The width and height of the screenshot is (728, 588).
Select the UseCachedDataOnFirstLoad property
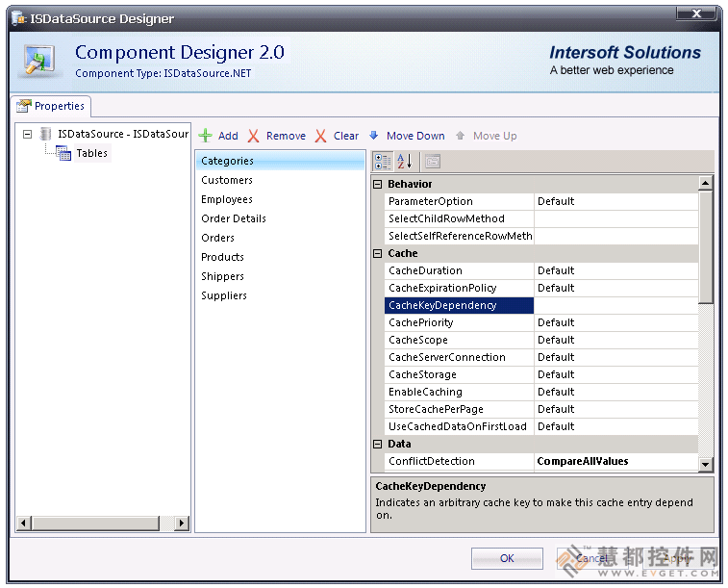(x=459, y=426)
